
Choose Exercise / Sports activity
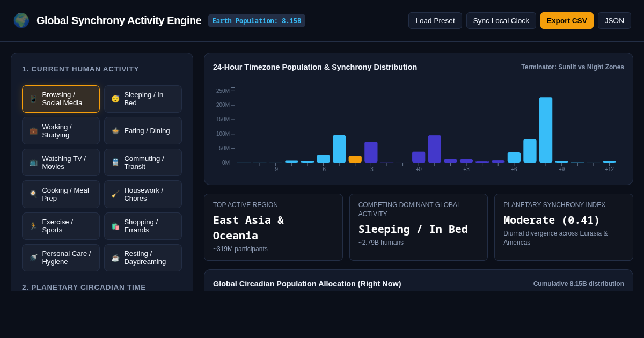pos(61,226)
